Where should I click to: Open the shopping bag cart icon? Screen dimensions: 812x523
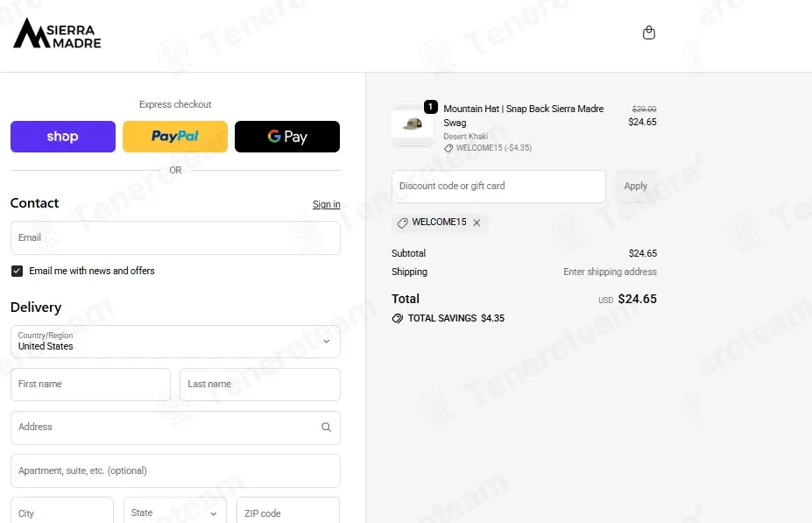coord(649,33)
